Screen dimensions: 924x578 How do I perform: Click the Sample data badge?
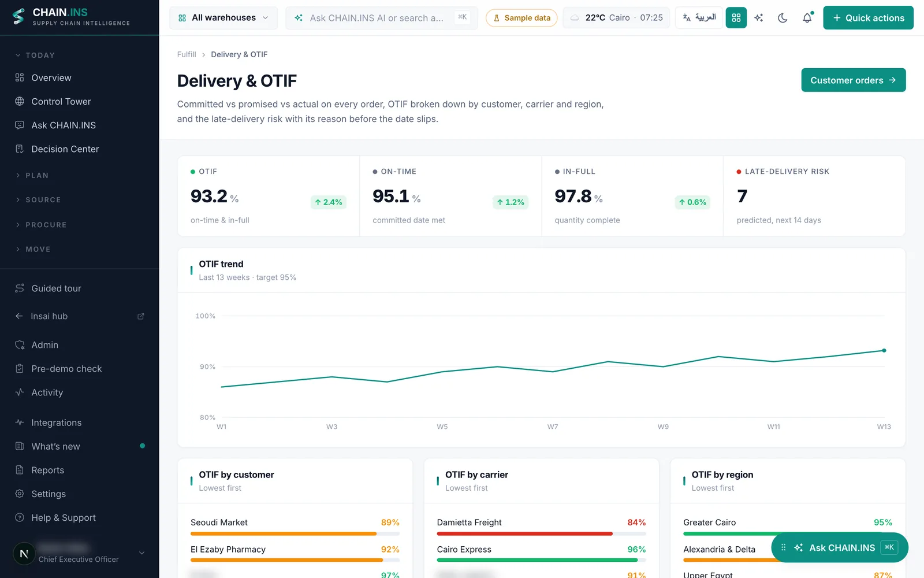click(522, 18)
